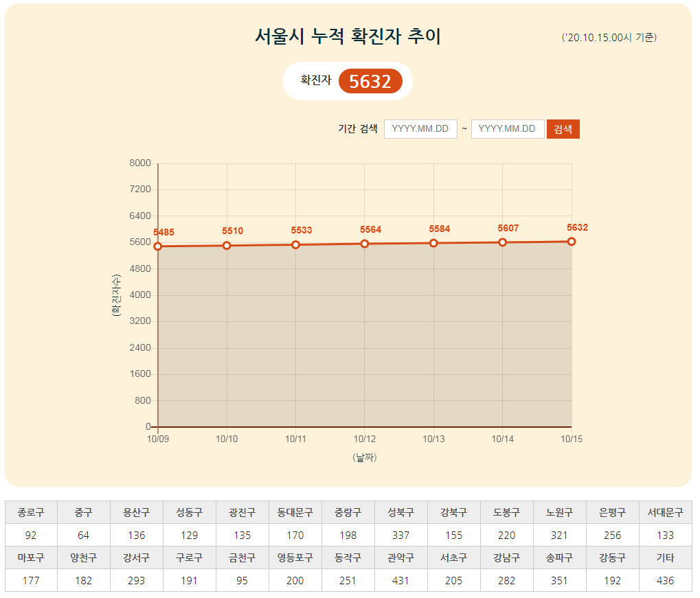Click the 8000 y-axis label
The image size is (700, 598).
click(140, 163)
